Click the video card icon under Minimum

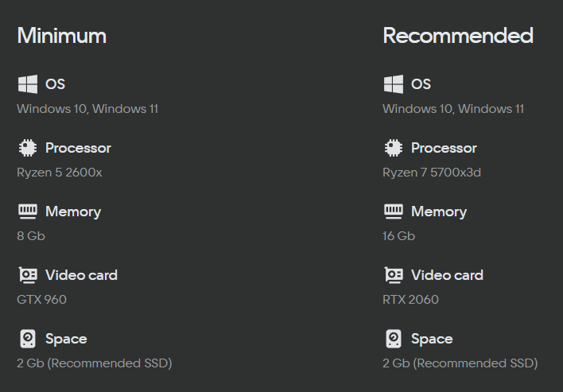(x=28, y=275)
